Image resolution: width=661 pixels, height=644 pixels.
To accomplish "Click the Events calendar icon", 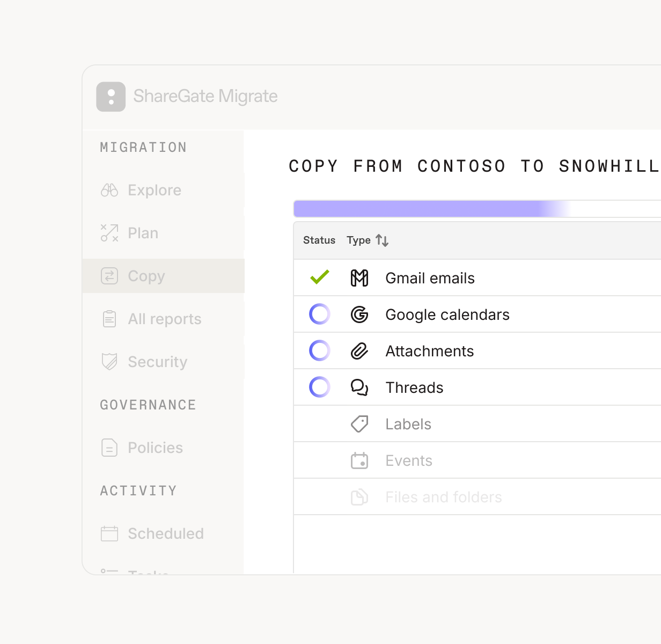I will 359,460.
